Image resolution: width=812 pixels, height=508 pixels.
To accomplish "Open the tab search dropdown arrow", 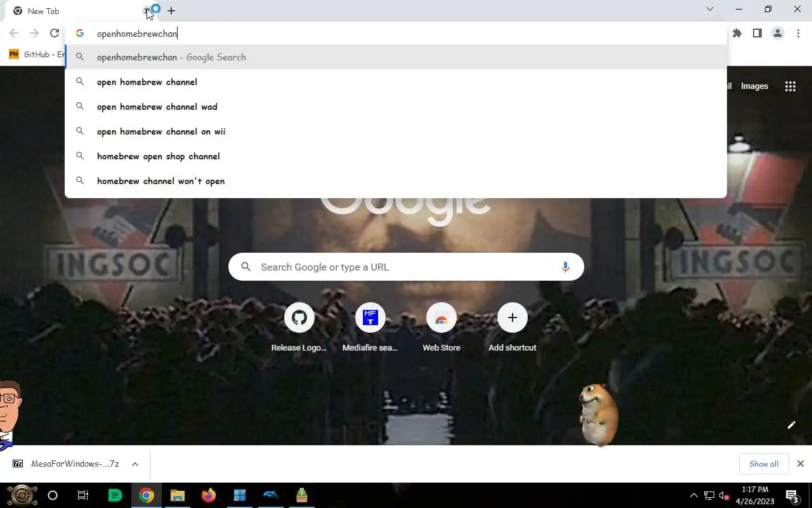I will (710, 9).
